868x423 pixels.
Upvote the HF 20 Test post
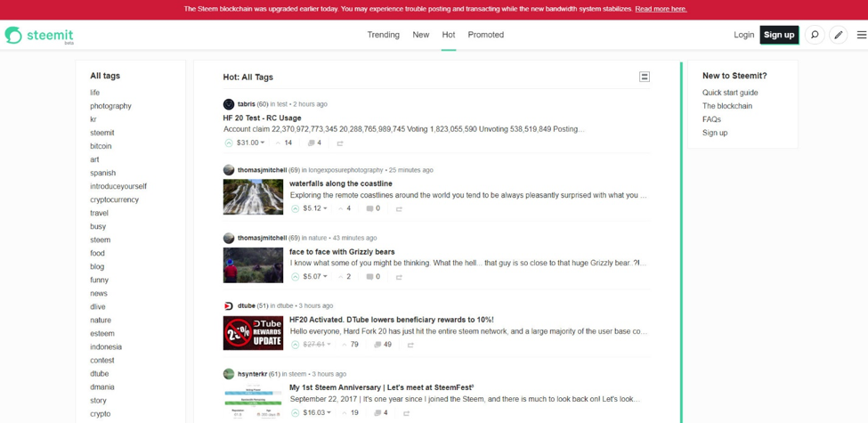pyautogui.click(x=229, y=142)
